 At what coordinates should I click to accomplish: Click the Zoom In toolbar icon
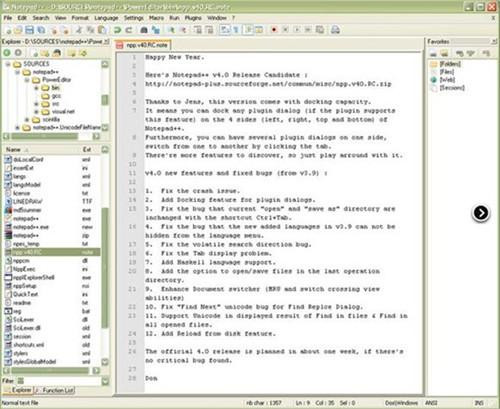tap(171, 30)
